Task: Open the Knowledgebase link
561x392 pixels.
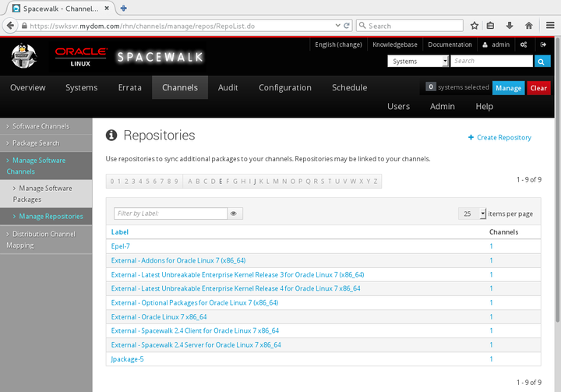Action: tap(395, 44)
